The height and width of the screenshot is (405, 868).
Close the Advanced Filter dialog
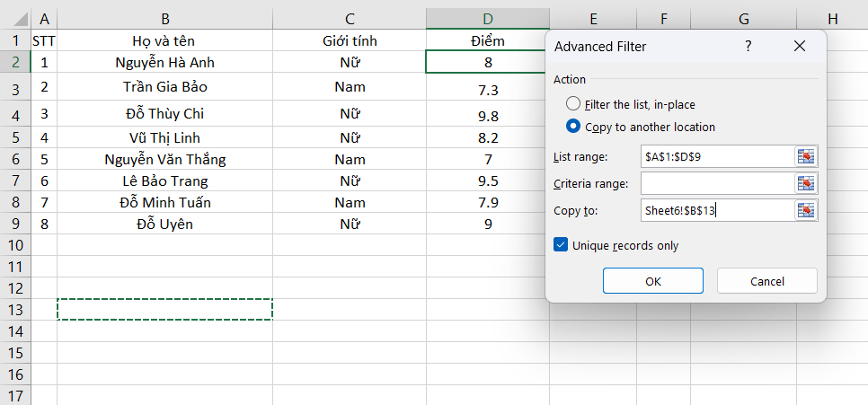800,47
